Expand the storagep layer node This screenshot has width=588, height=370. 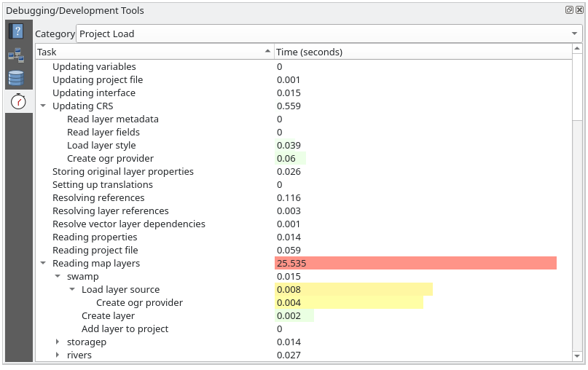point(58,342)
